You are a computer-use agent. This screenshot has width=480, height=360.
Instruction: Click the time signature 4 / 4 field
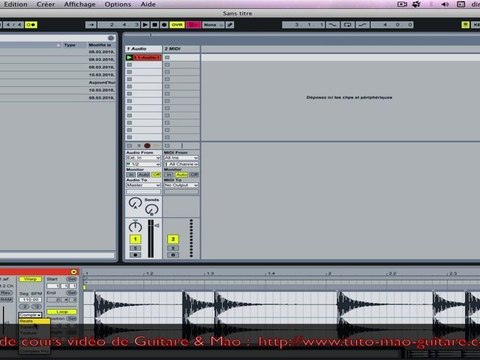13,25
